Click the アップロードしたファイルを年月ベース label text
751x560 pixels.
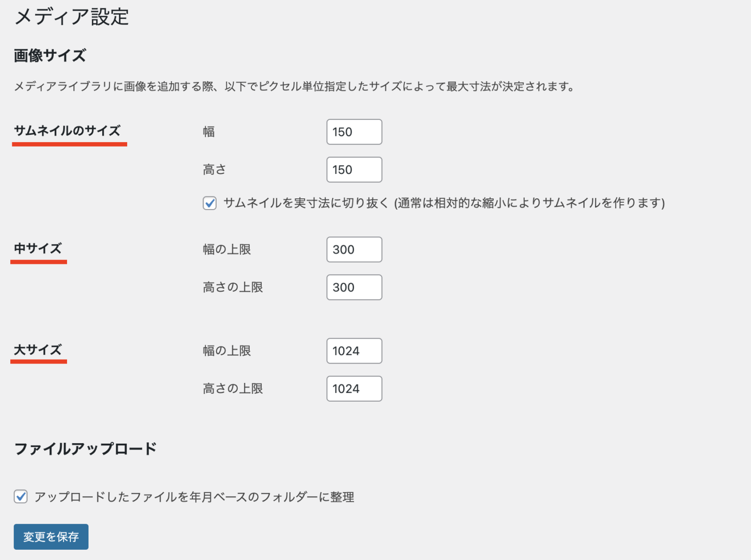pos(194,497)
